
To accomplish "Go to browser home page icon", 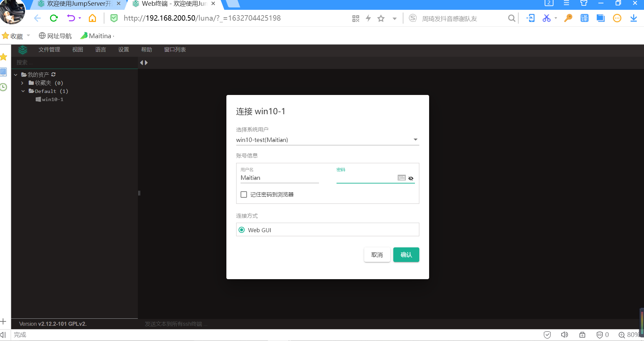I will pos(92,18).
